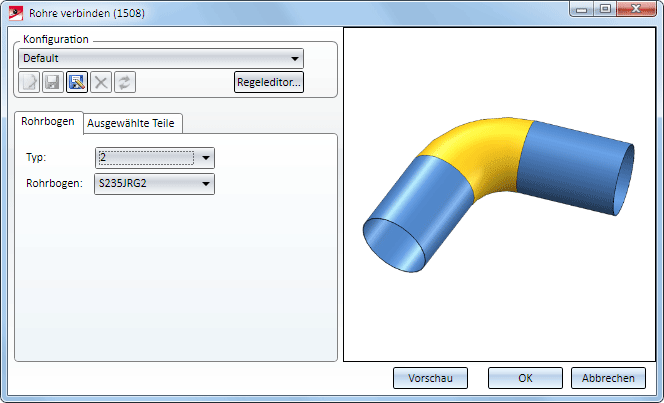
Task: Close the Rohre verbinden dialog
Action: (x=636, y=9)
